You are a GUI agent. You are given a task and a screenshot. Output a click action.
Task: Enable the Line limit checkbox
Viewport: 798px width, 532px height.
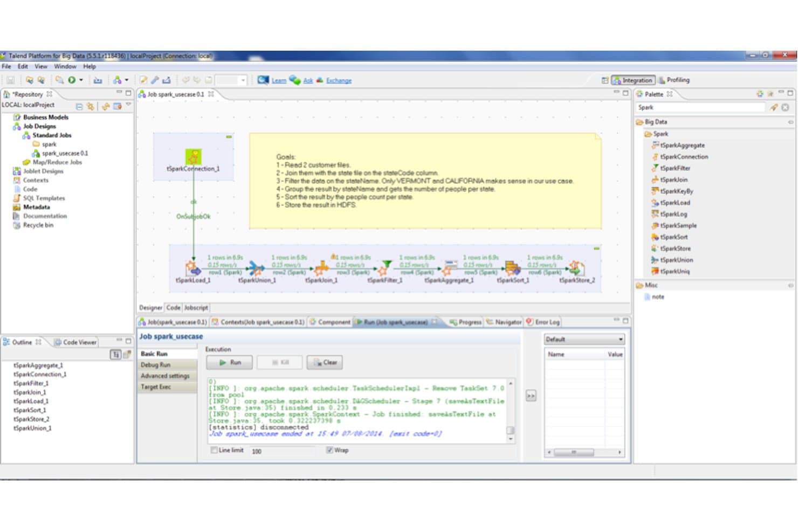click(214, 450)
